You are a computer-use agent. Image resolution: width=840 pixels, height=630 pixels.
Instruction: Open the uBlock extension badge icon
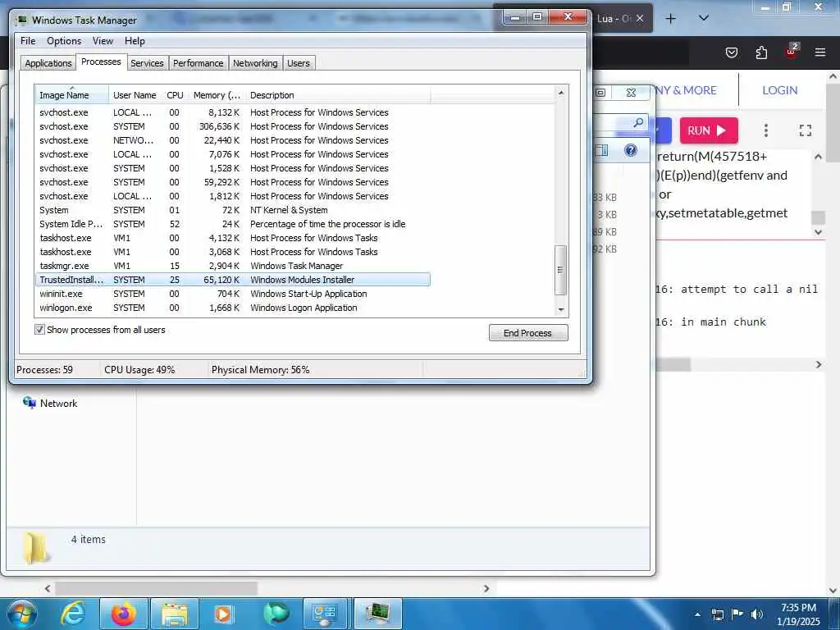tap(792, 52)
